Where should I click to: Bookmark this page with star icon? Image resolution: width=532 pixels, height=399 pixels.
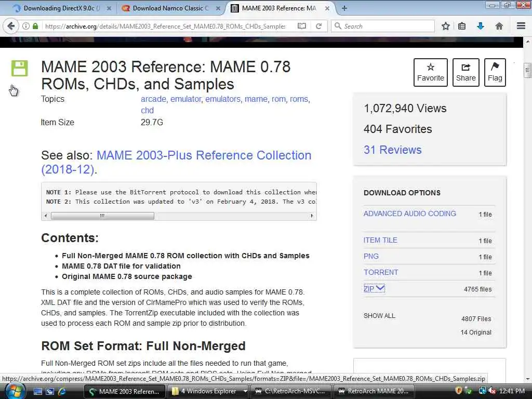[x=445, y=26]
